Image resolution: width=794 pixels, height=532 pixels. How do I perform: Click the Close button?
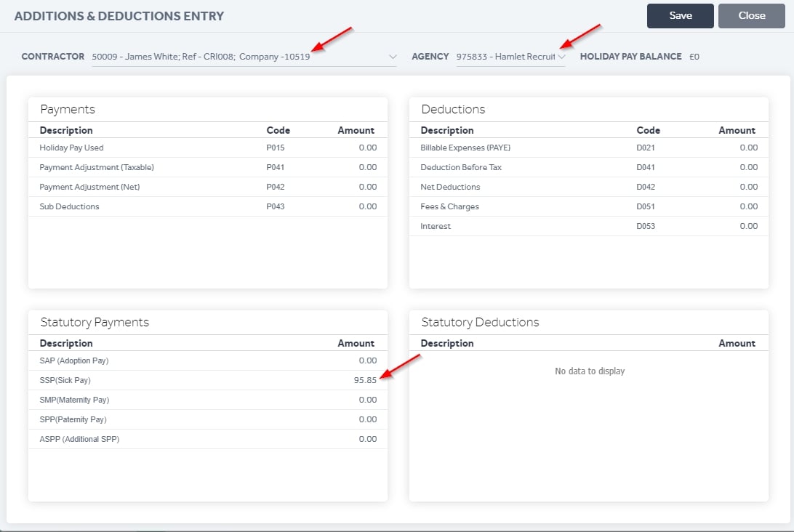pos(752,16)
